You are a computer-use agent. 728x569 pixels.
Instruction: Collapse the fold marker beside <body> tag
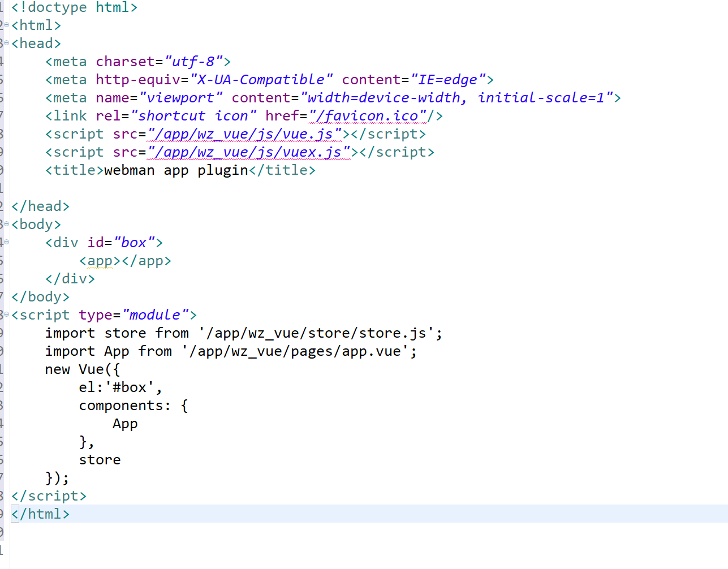click(x=6, y=224)
